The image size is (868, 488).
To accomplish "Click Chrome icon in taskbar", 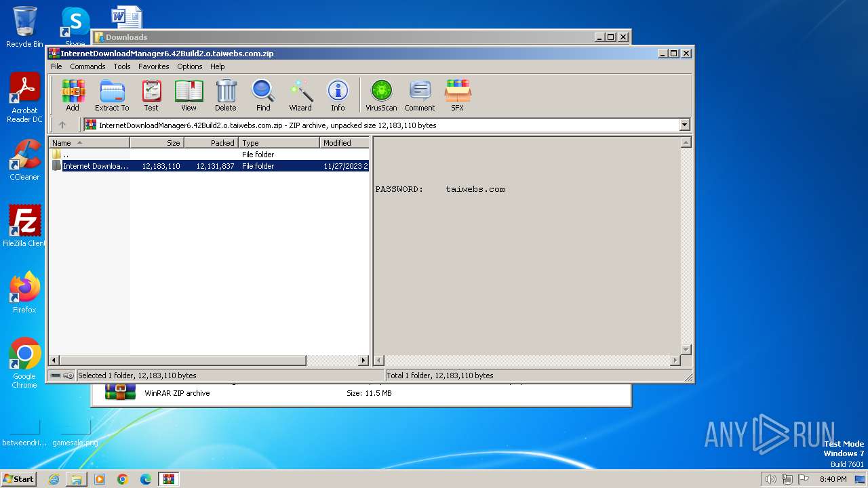I will 123,479.
